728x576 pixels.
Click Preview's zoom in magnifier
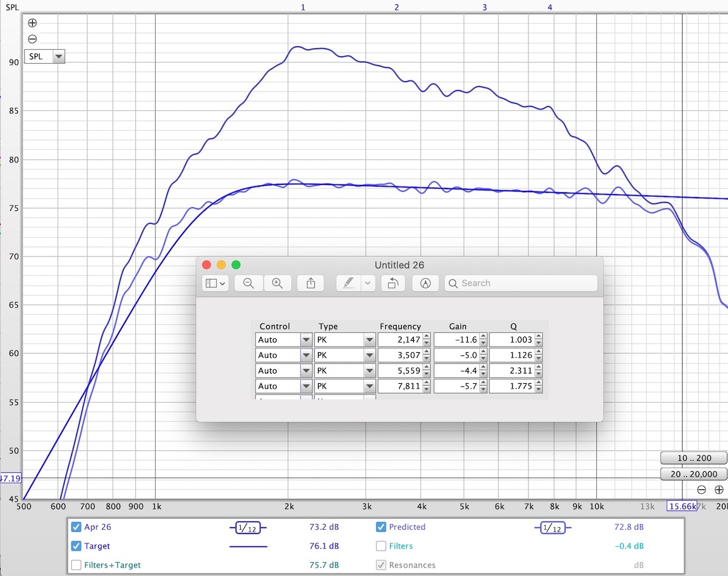(x=277, y=283)
